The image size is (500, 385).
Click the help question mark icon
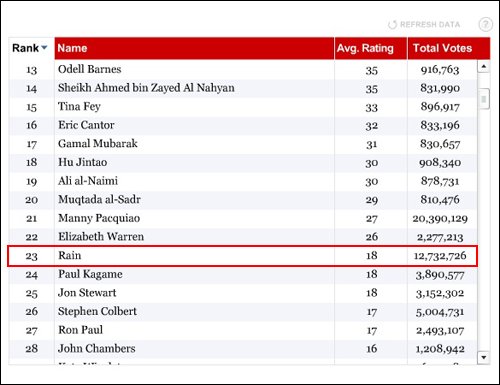(485, 24)
